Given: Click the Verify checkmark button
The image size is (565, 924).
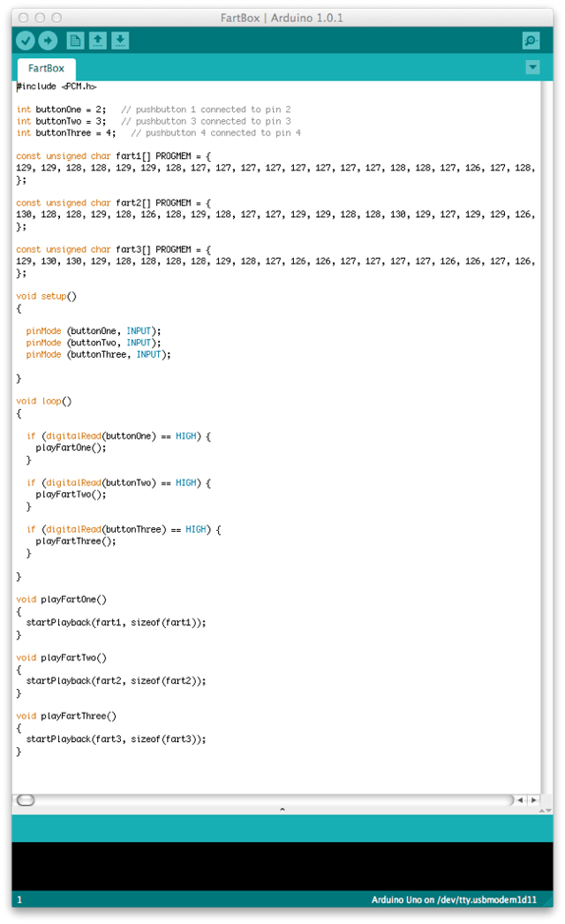Looking at the screenshot, I should click(x=26, y=41).
